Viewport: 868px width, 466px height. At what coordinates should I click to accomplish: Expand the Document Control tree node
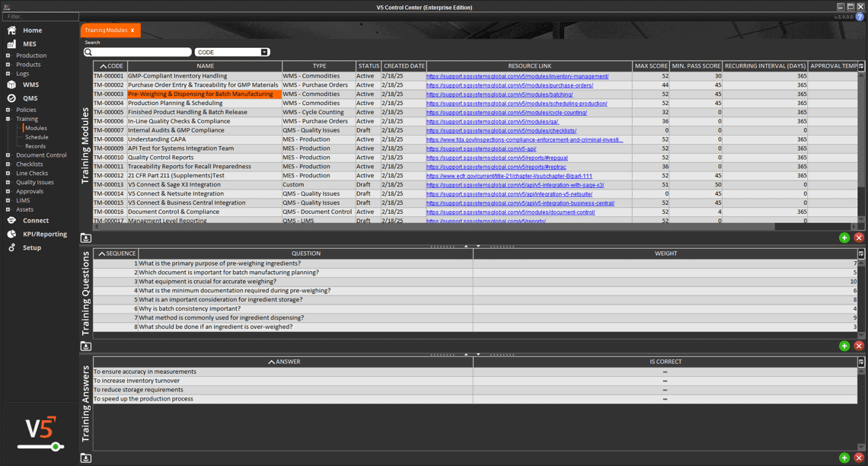pos(8,155)
